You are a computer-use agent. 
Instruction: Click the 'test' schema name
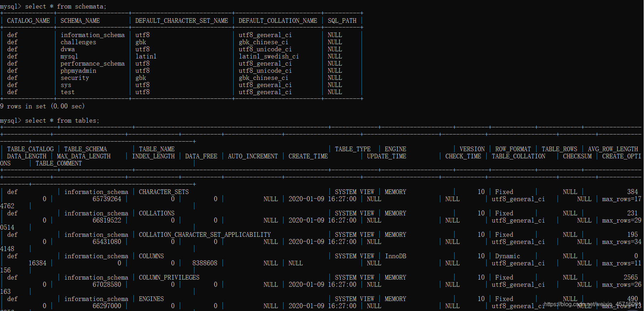pyautogui.click(x=68, y=92)
